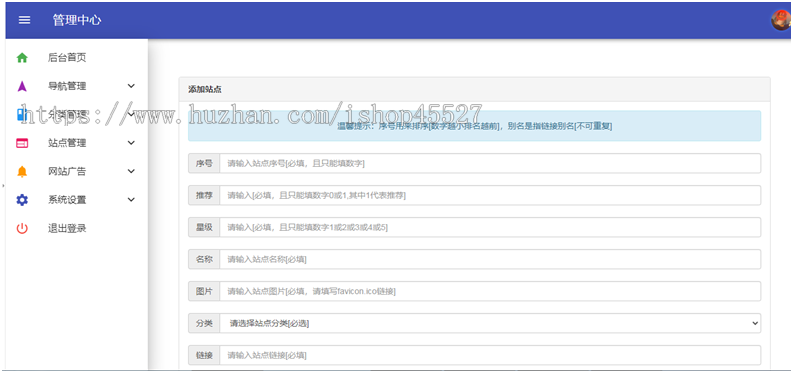Open the 导航管理 menu item
Screen dimensions: 793x373
pyautogui.click(x=67, y=86)
